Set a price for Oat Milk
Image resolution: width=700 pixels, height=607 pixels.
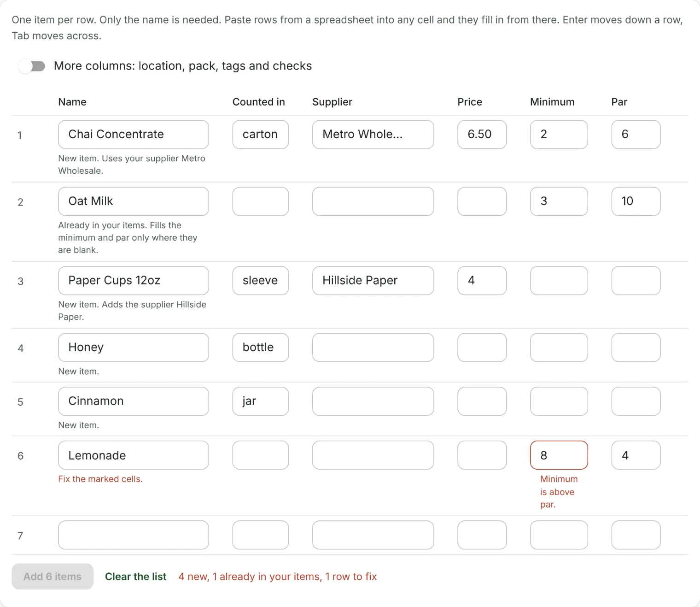pyautogui.click(x=482, y=201)
